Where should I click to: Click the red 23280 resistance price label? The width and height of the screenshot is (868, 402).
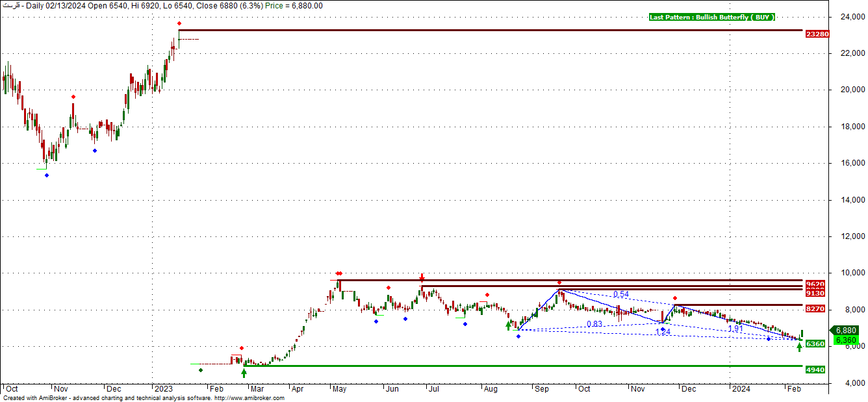tap(817, 34)
